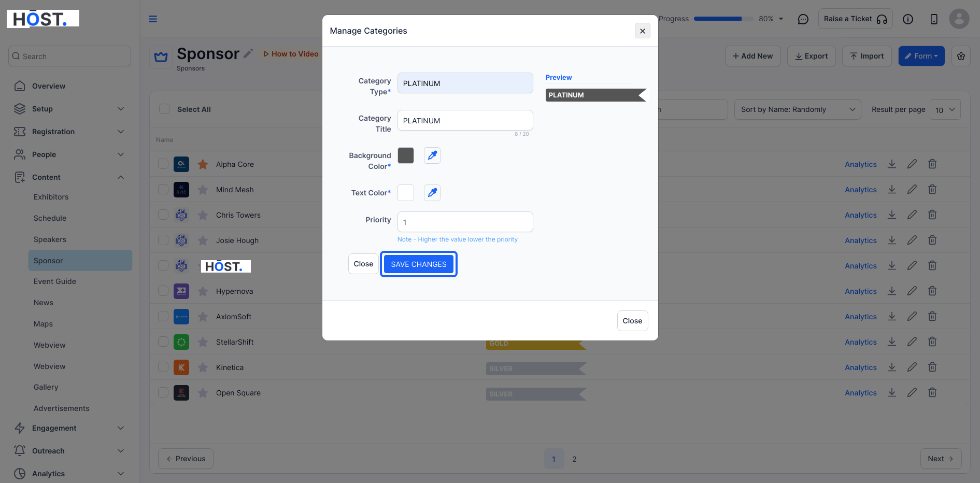Viewport: 980px width, 483px height.
Task: Click the Raise a Ticket button
Action: point(855,19)
